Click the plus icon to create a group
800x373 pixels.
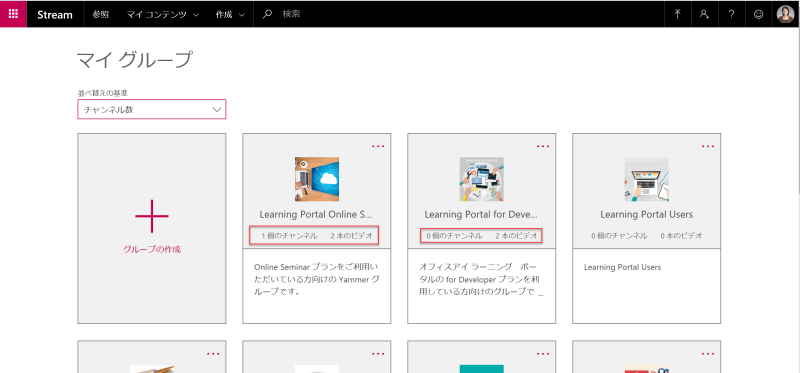152,216
